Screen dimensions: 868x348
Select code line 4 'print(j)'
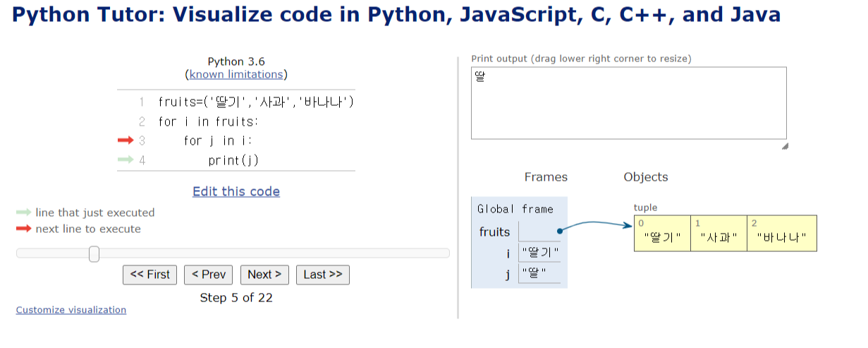point(233,160)
